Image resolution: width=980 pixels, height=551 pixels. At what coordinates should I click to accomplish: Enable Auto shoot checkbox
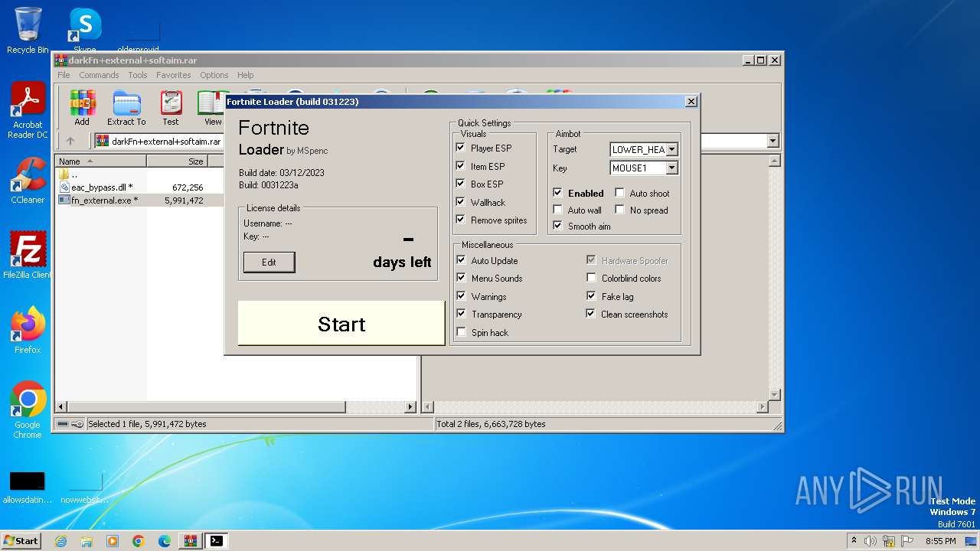tap(620, 193)
